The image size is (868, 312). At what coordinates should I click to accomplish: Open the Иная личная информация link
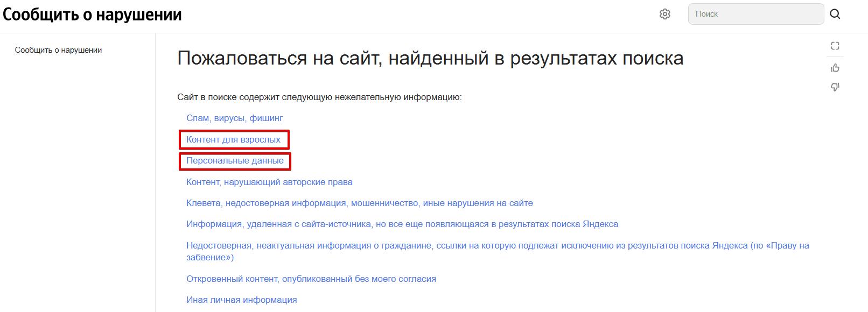pos(242,300)
